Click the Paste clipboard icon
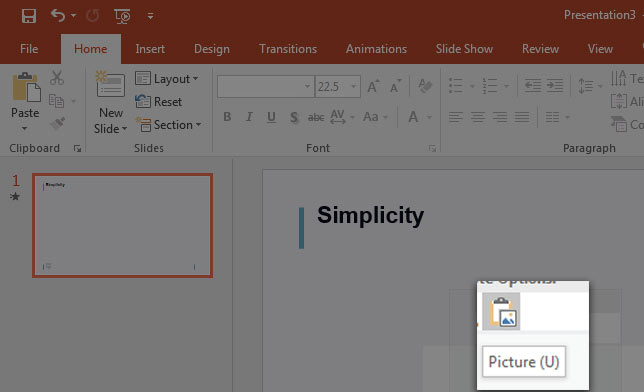644x392 pixels. coord(26,87)
